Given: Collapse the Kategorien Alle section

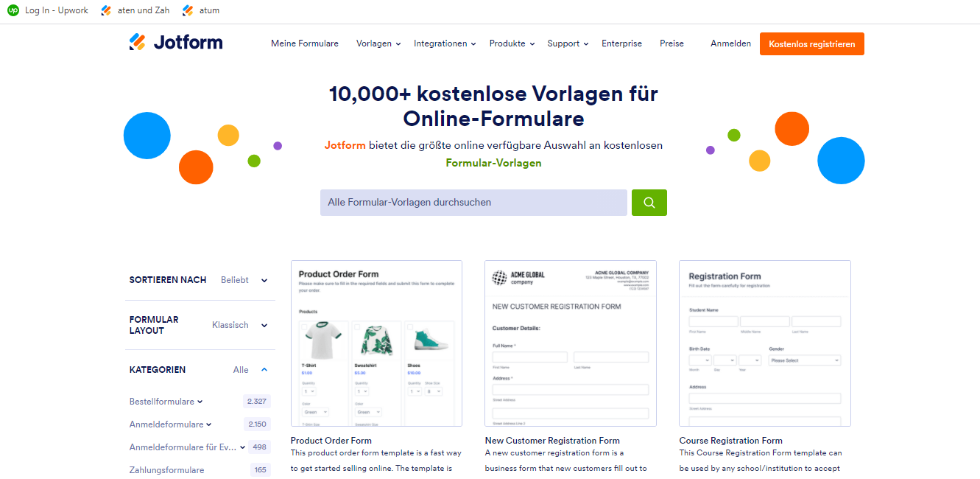Looking at the screenshot, I should tap(250, 370).
